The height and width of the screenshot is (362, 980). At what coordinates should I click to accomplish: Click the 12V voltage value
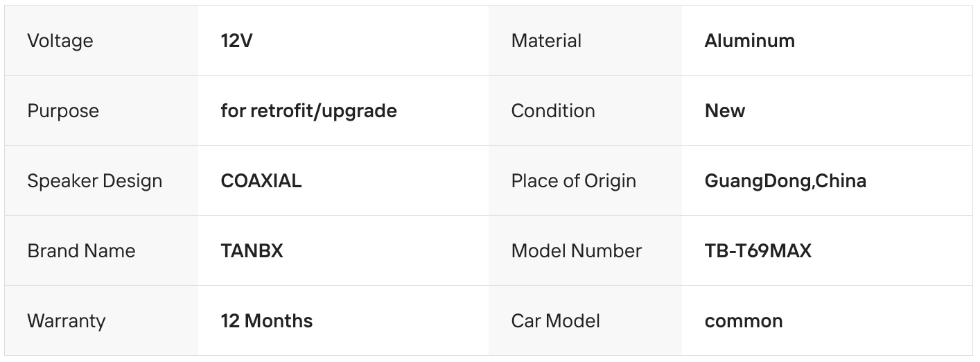point(236,41)
